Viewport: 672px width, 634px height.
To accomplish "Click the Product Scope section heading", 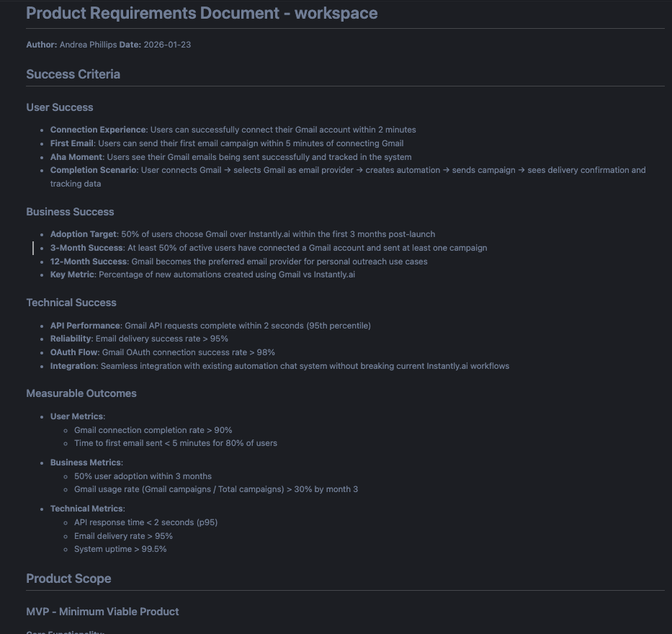I will [x=68, y=579].
